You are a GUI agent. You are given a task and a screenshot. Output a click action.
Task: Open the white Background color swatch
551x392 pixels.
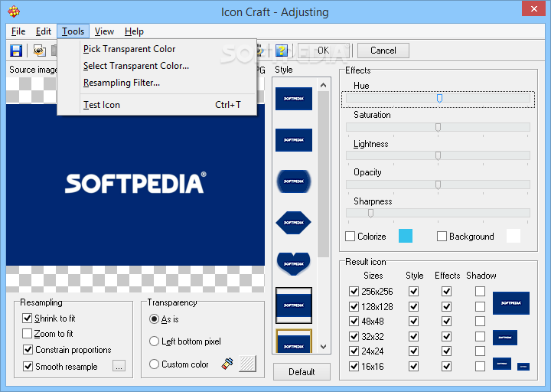[514, 236]
